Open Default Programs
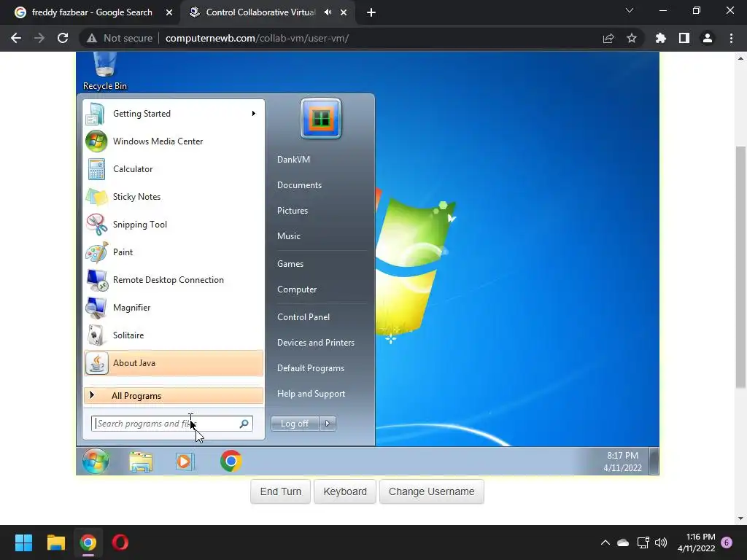The image size is (747, 560). point(311,368)
